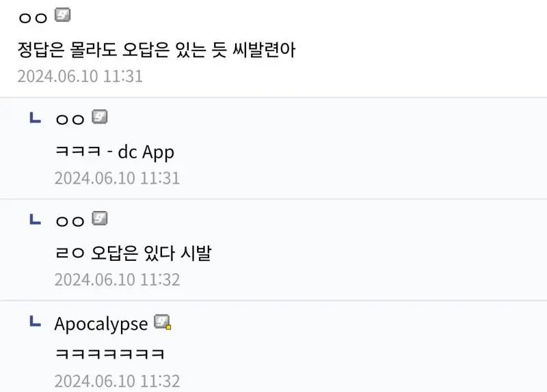Click the Apocalypse user badge with yellow dot

[163, 322]
